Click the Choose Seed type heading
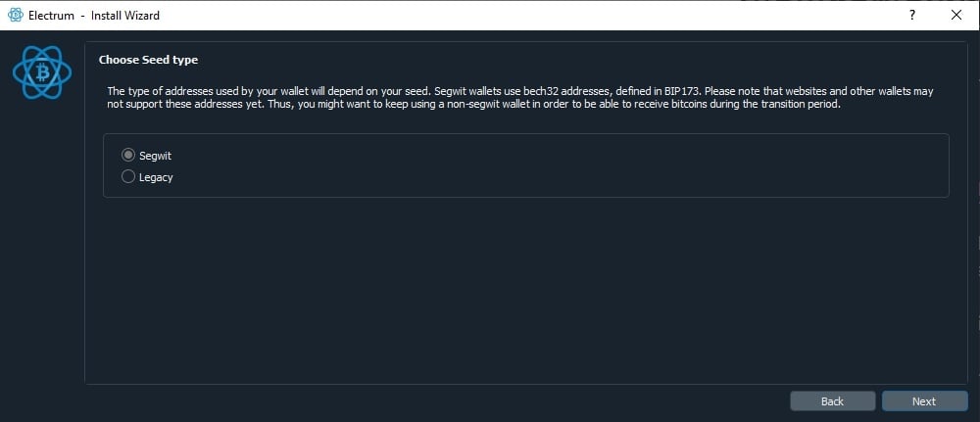The width and height of the screenshot is (980, 422). pyautogui.click(x=148, y=60)
